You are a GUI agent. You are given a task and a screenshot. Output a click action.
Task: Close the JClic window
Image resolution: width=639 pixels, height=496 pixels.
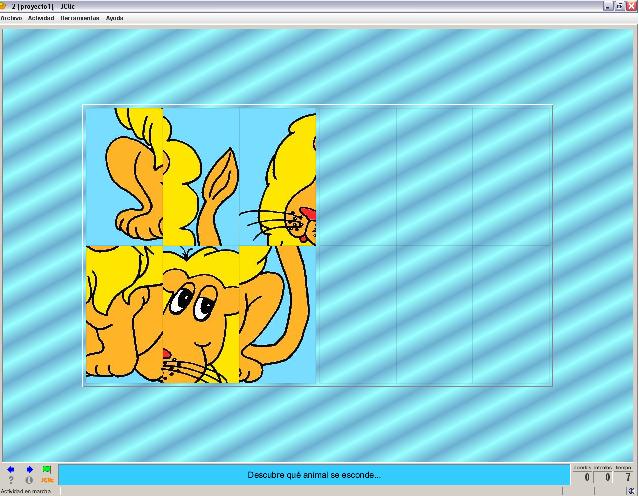(631, 6)
